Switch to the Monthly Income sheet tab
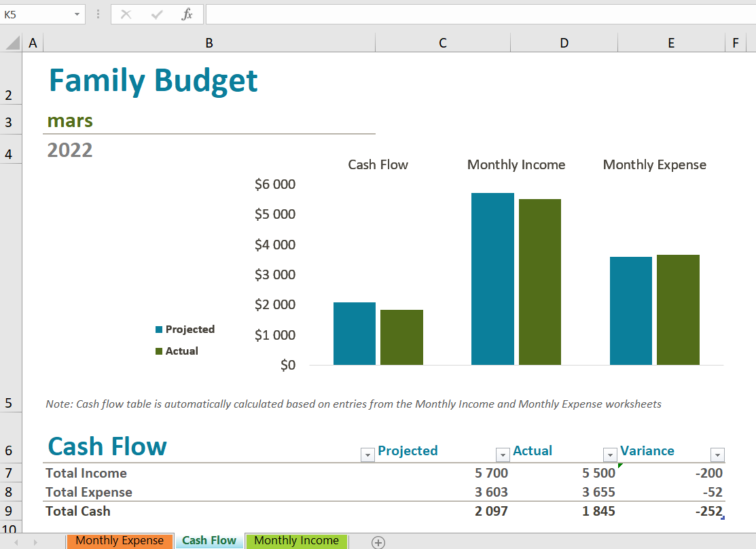The height and width of the screenshot is (549, 756). point(296,541)
